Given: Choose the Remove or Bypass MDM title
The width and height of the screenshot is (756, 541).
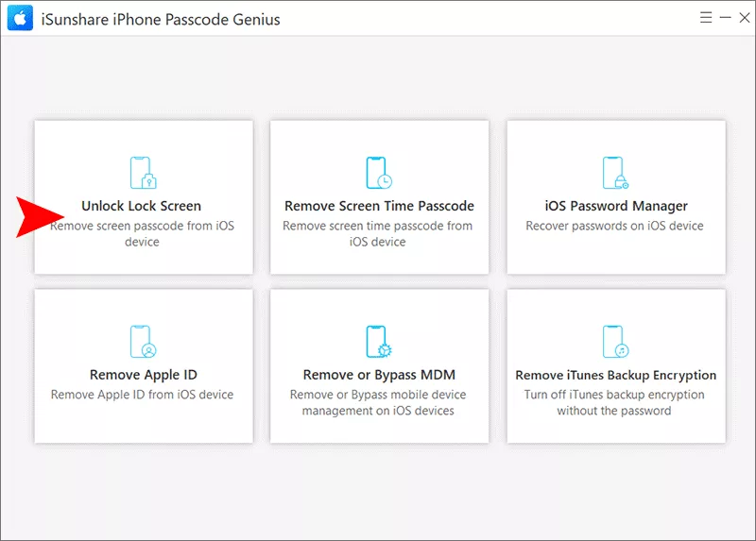Looking at the screenshot, I should point(379,375).
